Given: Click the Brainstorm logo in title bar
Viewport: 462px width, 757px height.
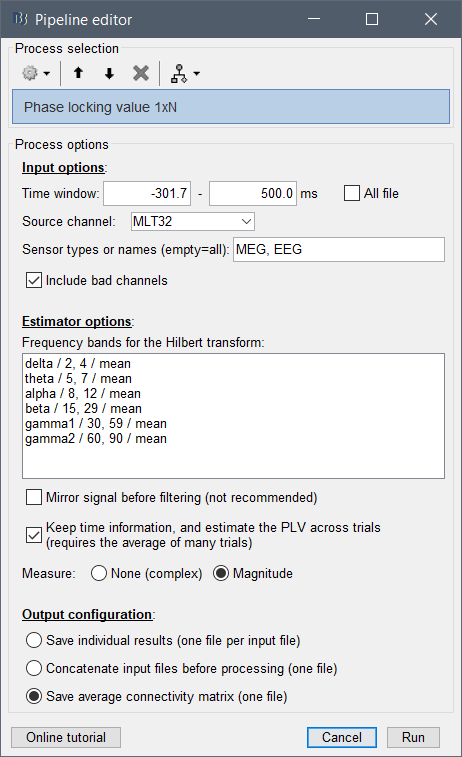Looking at the screenshot, I should coord(20,19).
